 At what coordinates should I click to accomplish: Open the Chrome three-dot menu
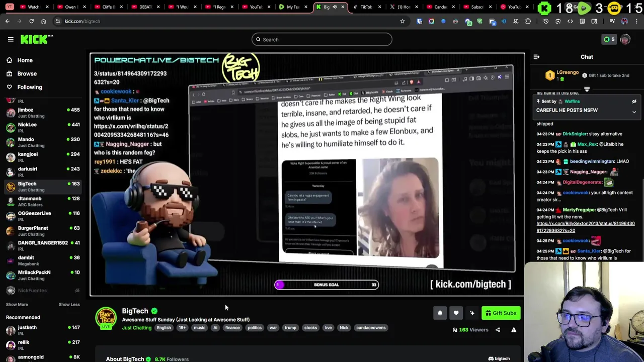point(636,21)
